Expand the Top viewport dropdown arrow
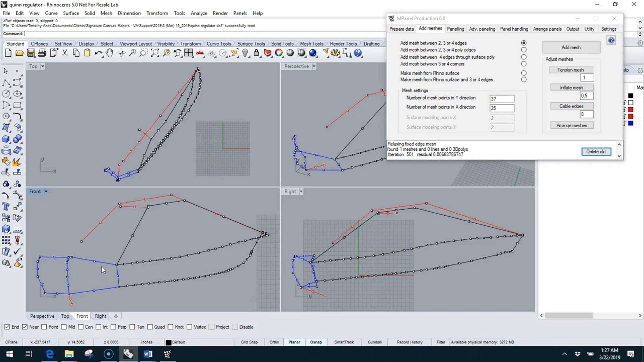This screenshot has width=644, height=362. coord(43,66)
